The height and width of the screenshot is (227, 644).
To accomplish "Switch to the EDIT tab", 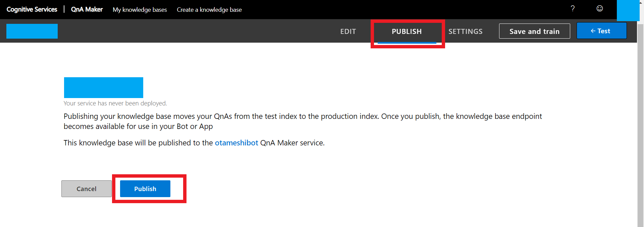I will pyautogui.click(x=348, y=32).
